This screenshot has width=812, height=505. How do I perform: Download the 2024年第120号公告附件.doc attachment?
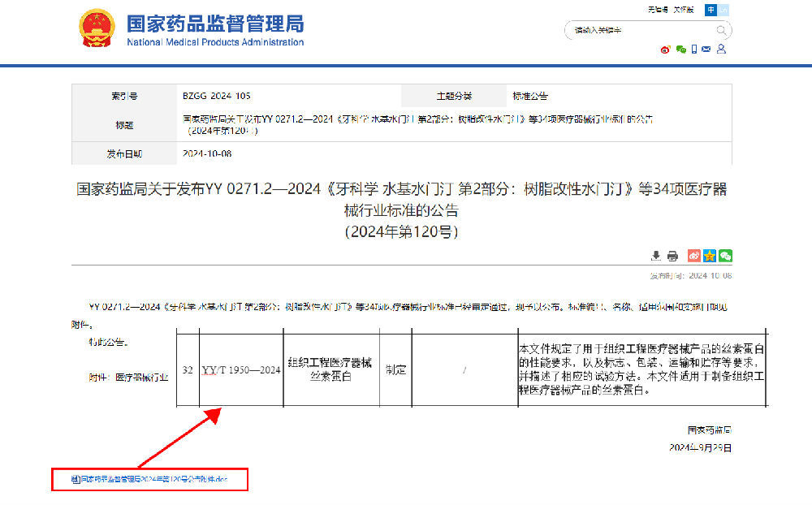click(153, 480)
